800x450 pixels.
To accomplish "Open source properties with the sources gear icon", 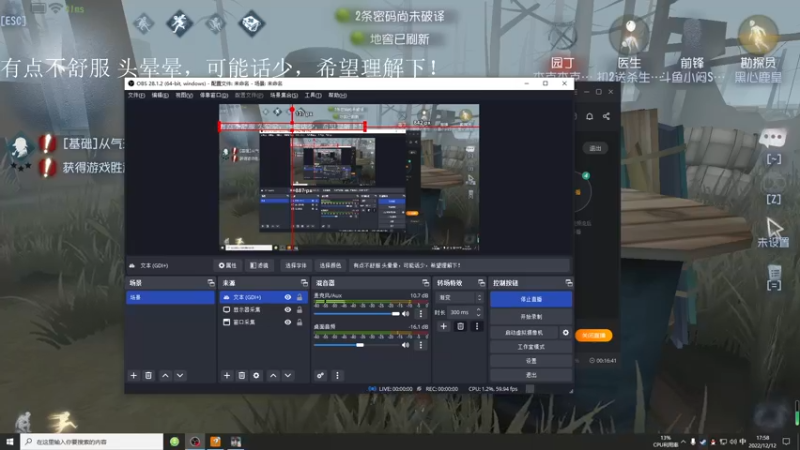I will click(x=256, y=376).
